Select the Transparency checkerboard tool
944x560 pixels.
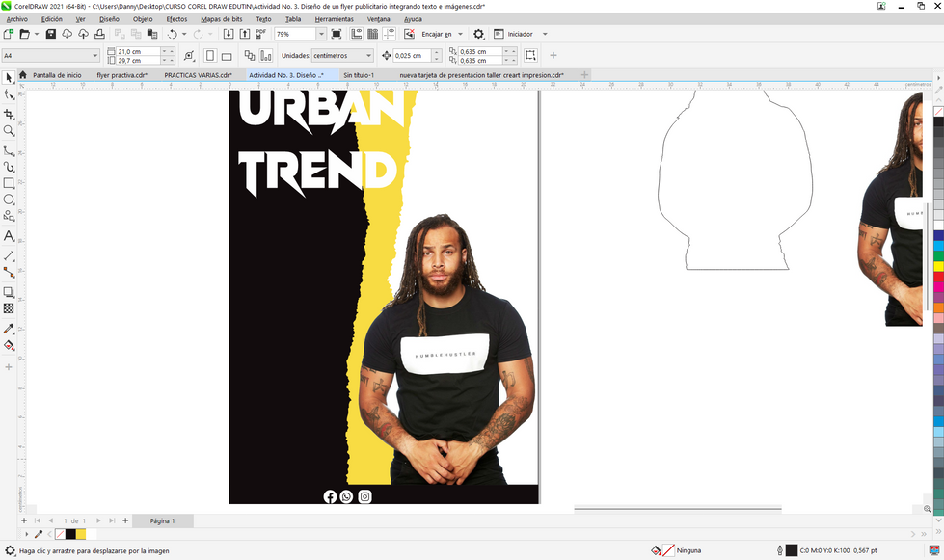[9, 308]
